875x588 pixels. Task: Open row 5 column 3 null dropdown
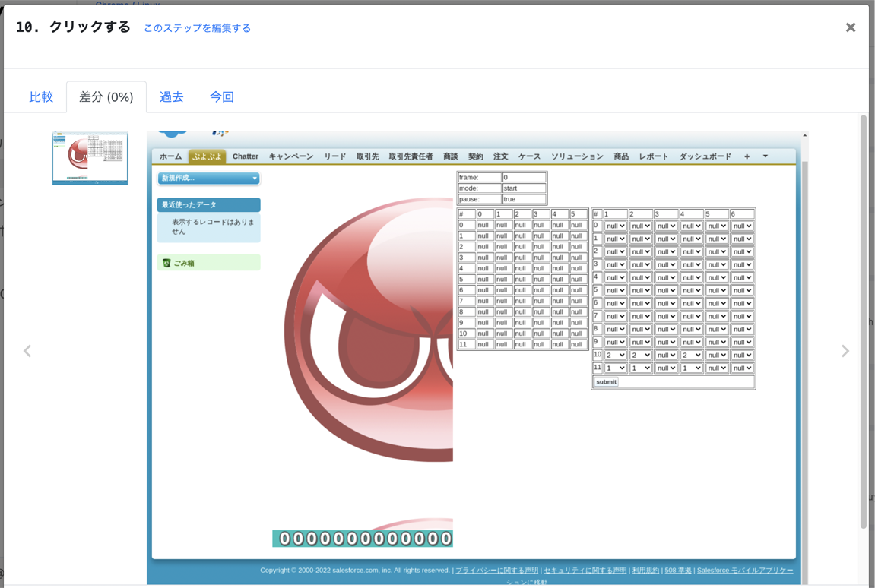[x=666, y=291]
